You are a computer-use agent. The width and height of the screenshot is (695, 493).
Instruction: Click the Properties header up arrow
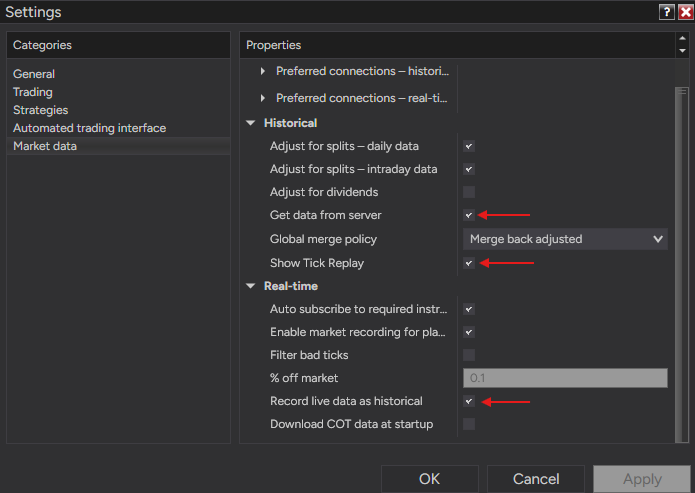[683, 38]
